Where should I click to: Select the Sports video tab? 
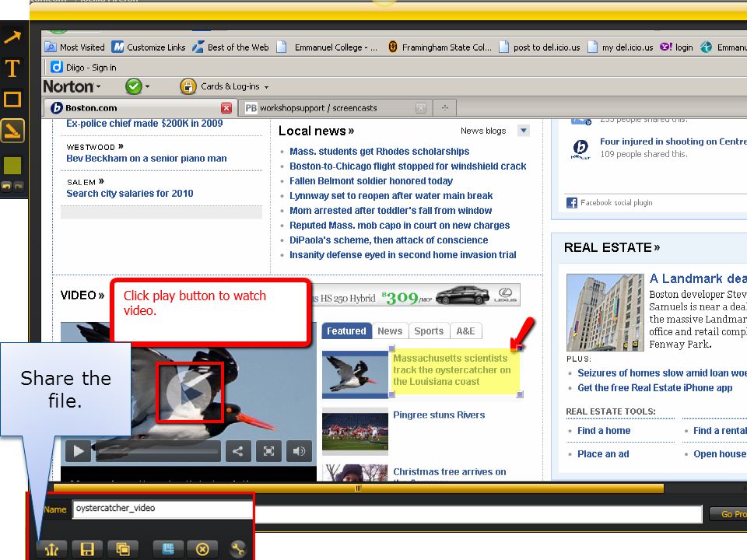(429, 331)
